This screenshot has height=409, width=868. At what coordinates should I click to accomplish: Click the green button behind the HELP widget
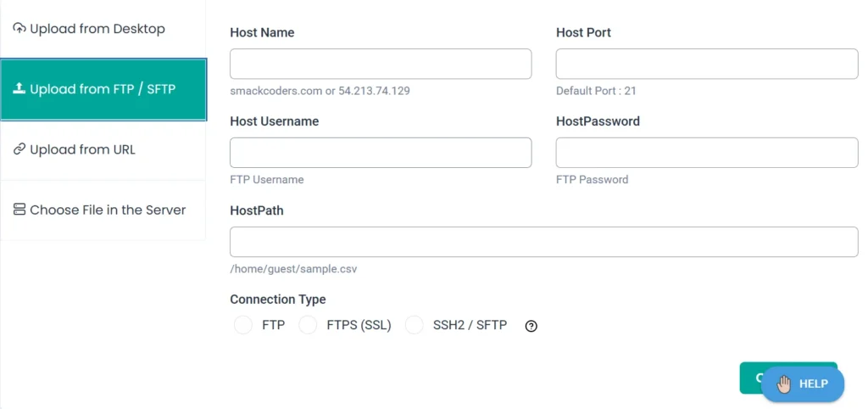click(750, 370)
